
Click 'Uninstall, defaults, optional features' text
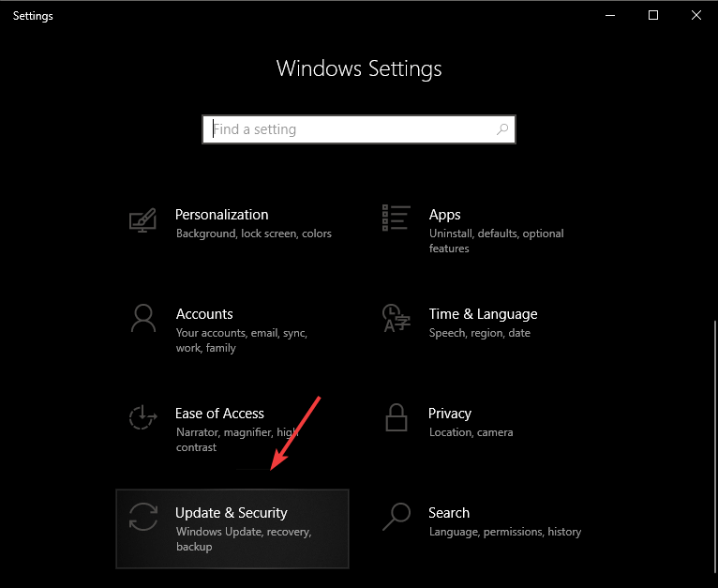coord(497,241)
